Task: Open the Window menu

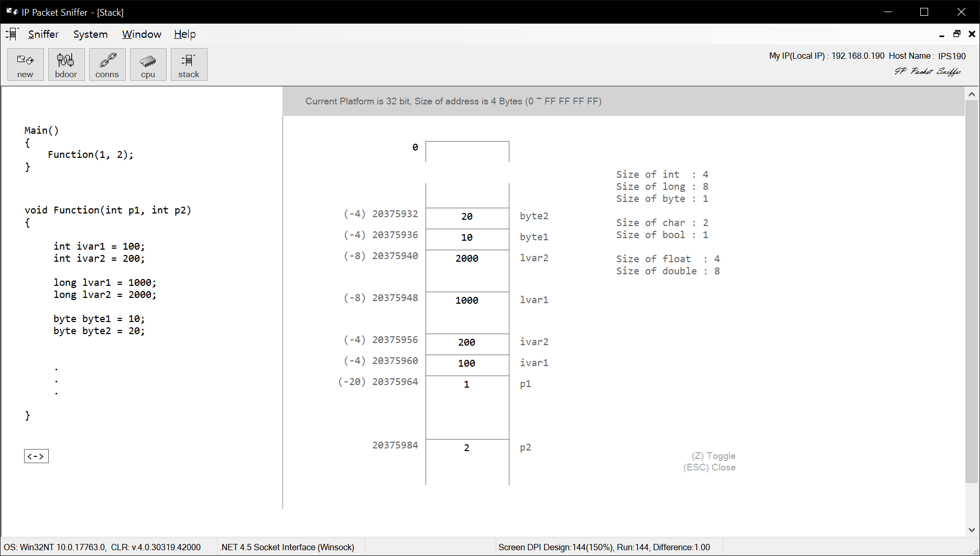Action: [x=141, y=34]
